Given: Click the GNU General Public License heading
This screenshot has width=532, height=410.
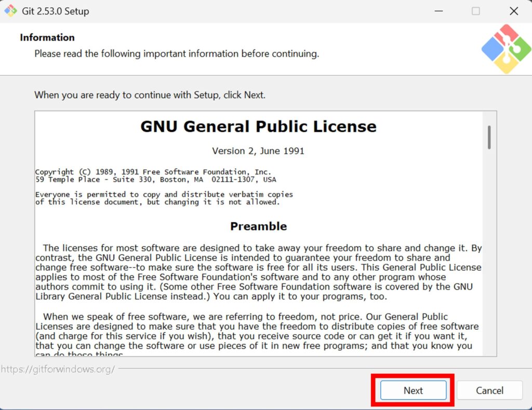Looking at the screenshot, I should 258,127.
